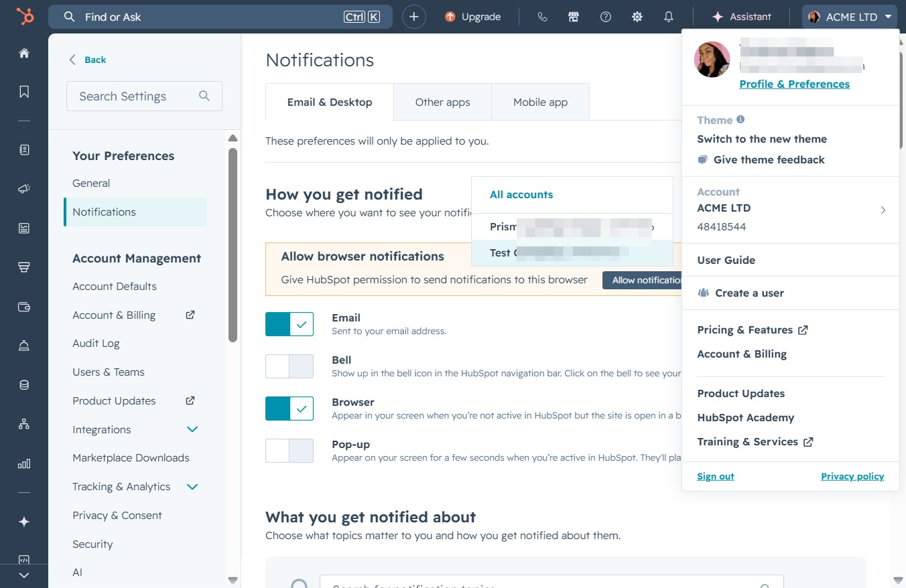The image size is (906, 588).
Task: Enable the Bell notifications switch
Action: click(x=289, y=366)
